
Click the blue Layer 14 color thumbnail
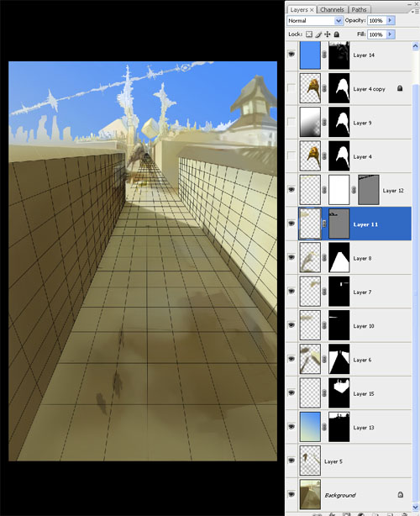pyautogui.click(x=310, y=55)
